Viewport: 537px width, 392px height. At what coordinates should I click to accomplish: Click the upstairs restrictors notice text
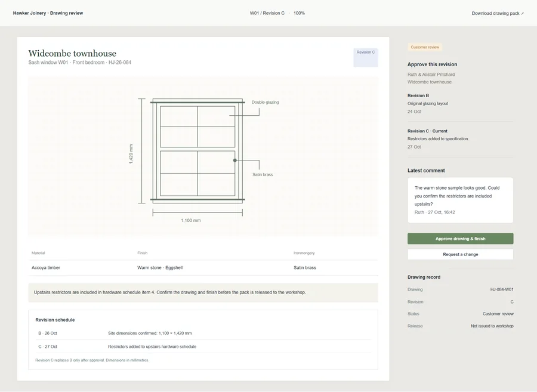tap(170, 292)
